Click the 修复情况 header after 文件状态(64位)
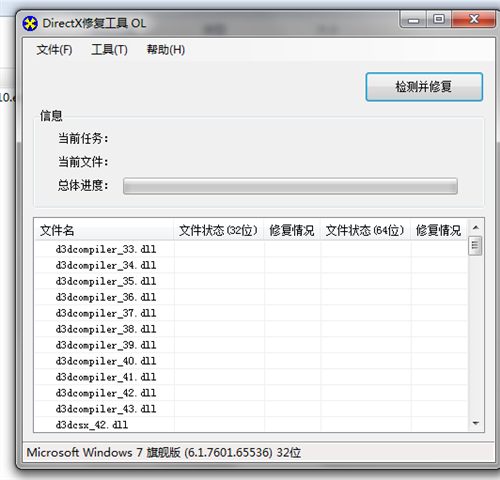The height and width of the screenshot is (480, 500). 439,230
